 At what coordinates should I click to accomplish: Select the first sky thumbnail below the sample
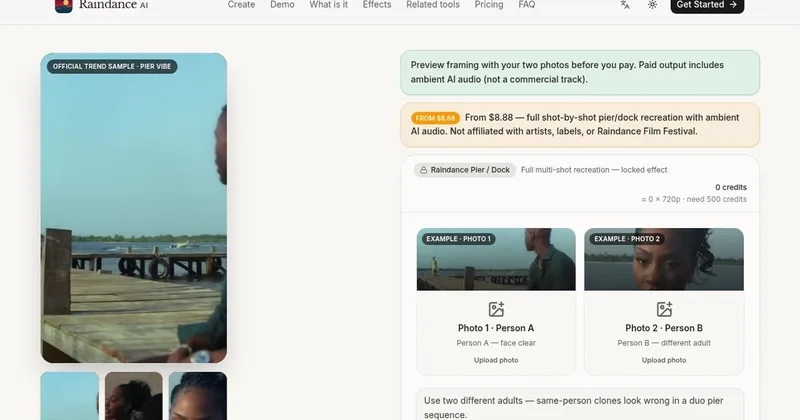pos(69,396)
